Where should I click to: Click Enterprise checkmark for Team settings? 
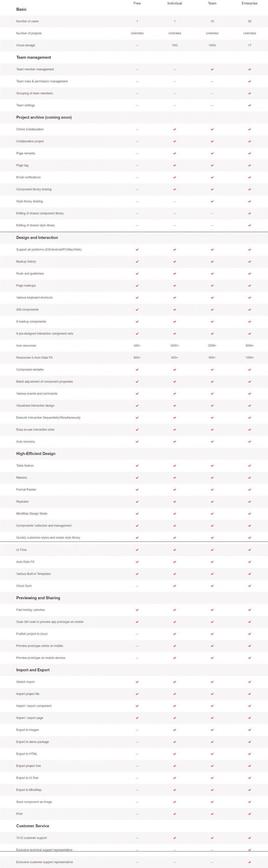(x=249, y=106)
